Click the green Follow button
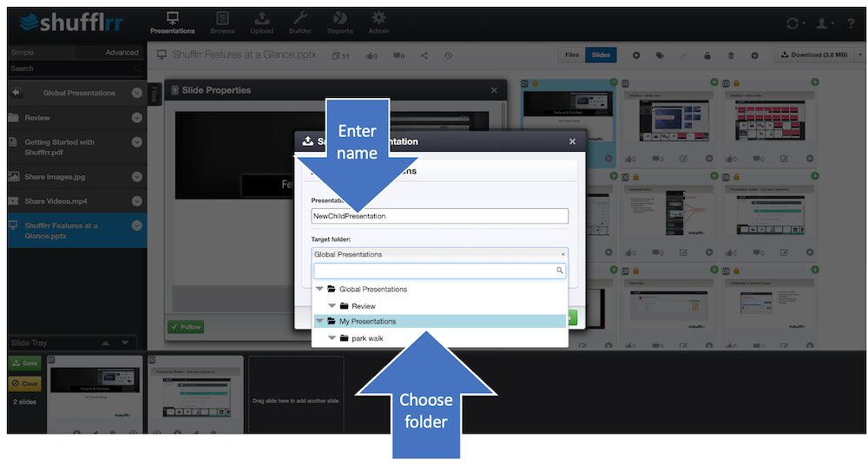The image size is (868, 464). click(x=186, y=327)
